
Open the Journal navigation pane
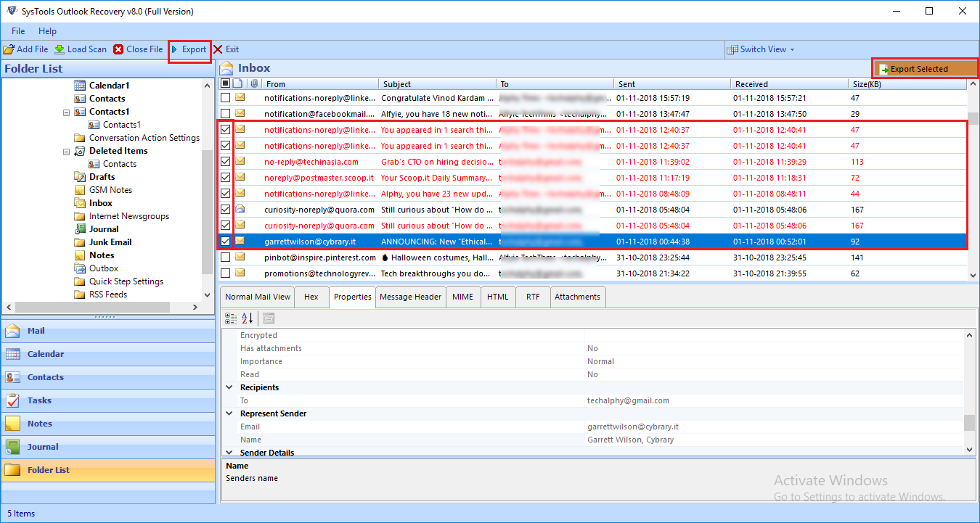(108, 447)
